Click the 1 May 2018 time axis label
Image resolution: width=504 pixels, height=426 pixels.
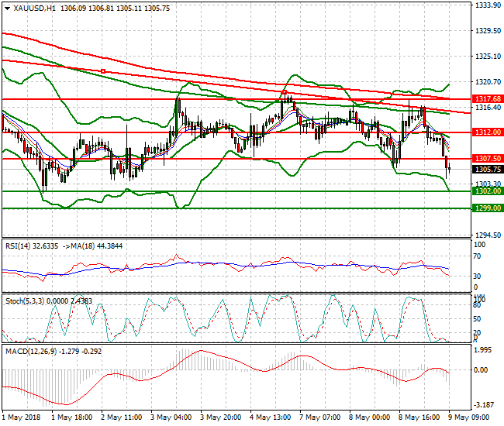coord(22,417)
